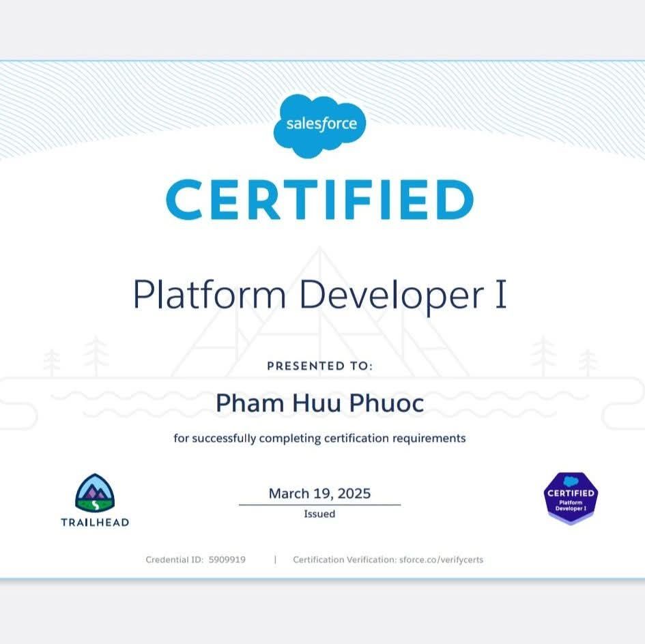Screen dimensions: 645x644
Task: Click the PRESENTED TO label
Action: (x=319, y=366)
